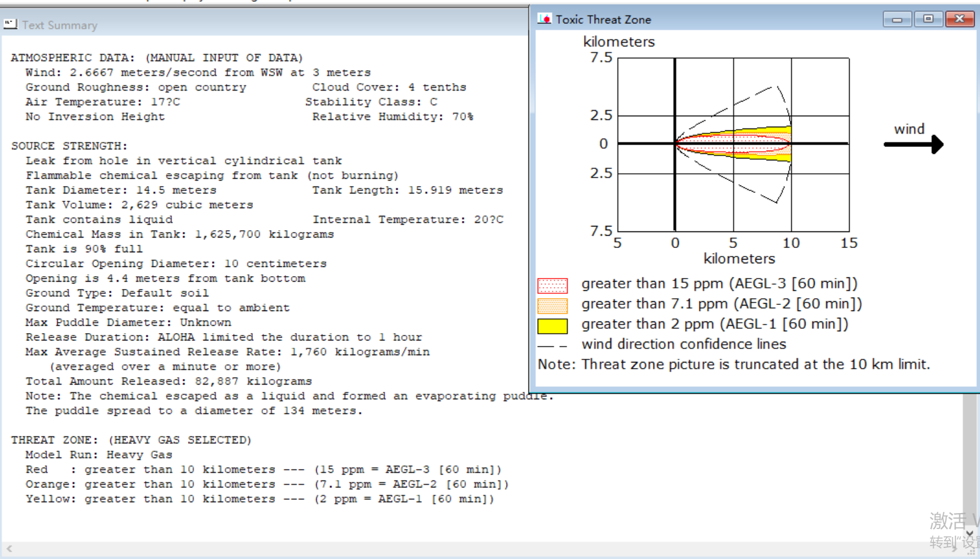This screenshot has width=980, height=559.
Task: Click the Text Summary title text
Action: click(x=60, y=25)
